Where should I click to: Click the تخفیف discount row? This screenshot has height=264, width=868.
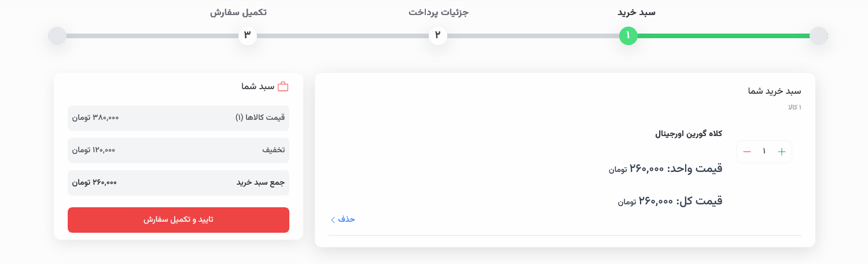pyautogui.click(x=178, y=150)
